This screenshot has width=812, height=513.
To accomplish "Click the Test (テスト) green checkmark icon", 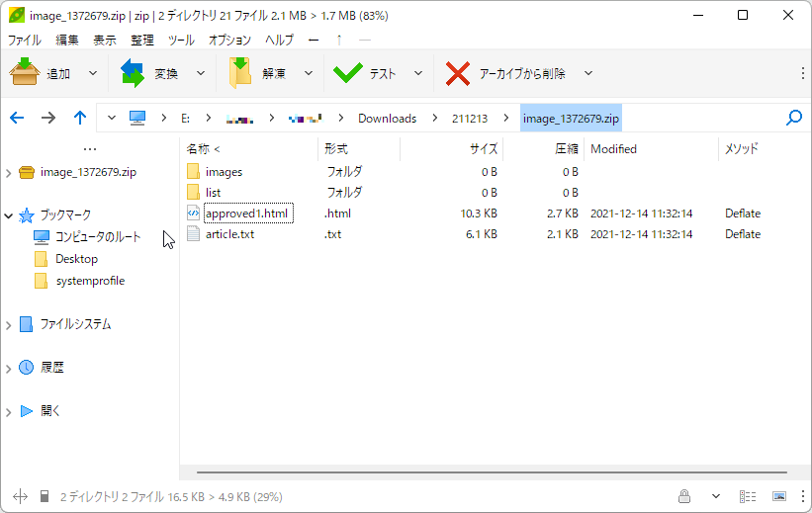I will (x=348, y=73).
